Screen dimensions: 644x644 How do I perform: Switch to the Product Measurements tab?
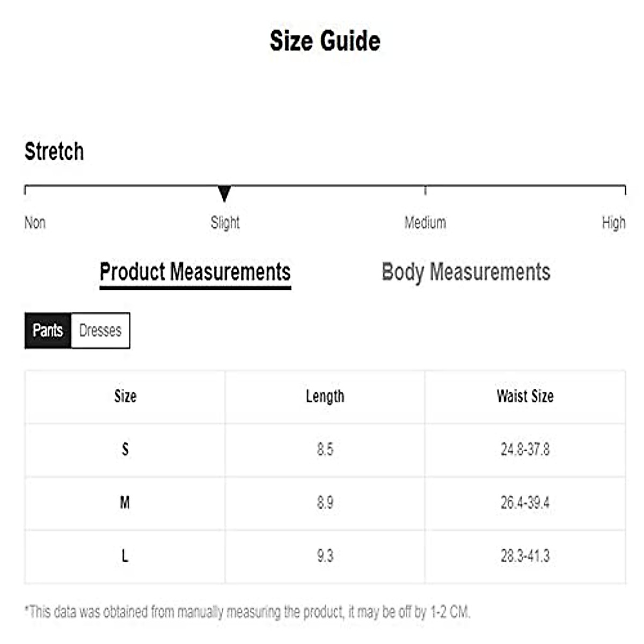pyautogui.click(x=195, y=272)
